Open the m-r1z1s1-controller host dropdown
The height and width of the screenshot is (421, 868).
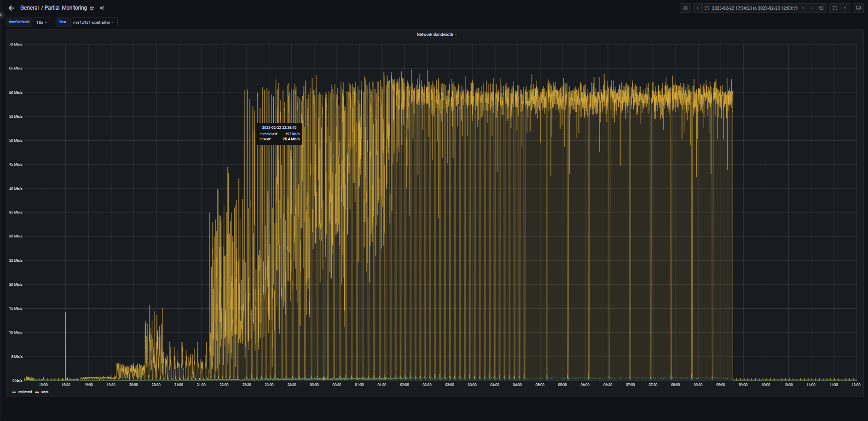[x=93, y=23]
